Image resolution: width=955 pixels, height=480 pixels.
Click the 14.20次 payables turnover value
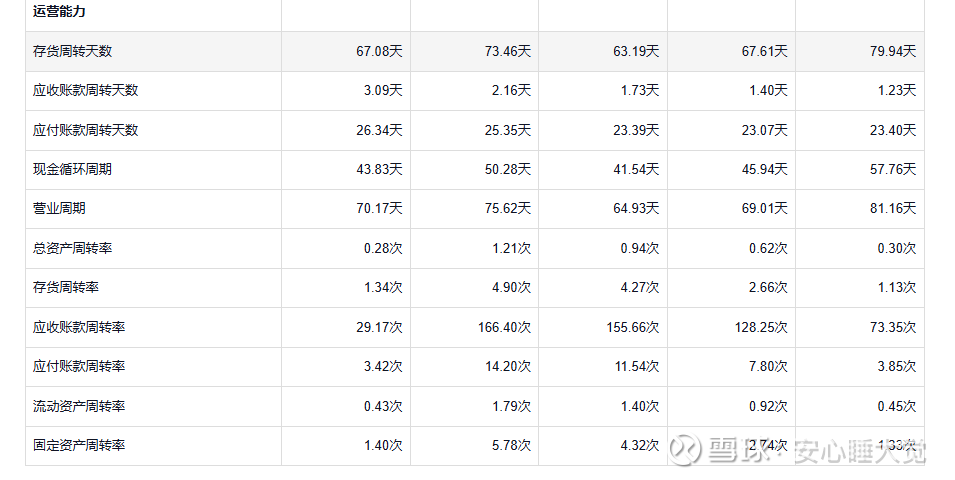coord(508,367)
